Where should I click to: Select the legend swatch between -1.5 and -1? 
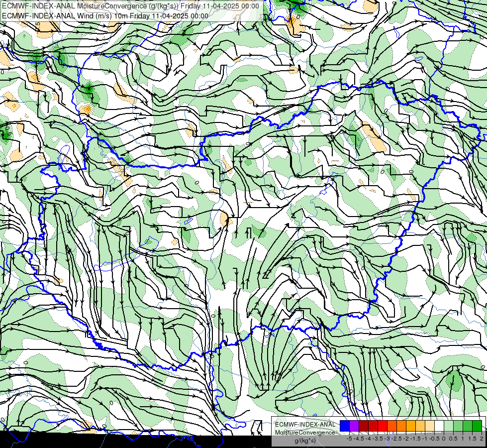click(x=420, y=426)
